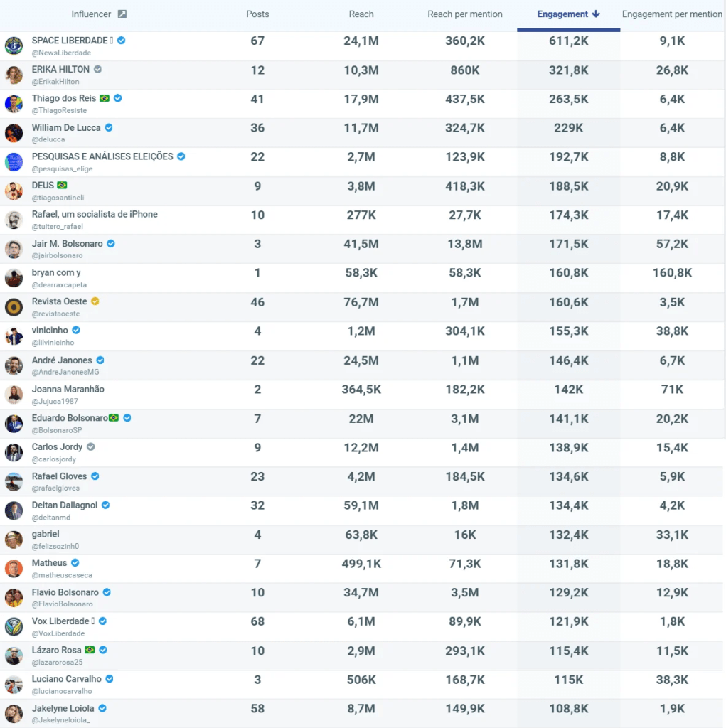726x728 pixels.
Task: Click the export icon beside Influencer header
Action: point(122,14)
